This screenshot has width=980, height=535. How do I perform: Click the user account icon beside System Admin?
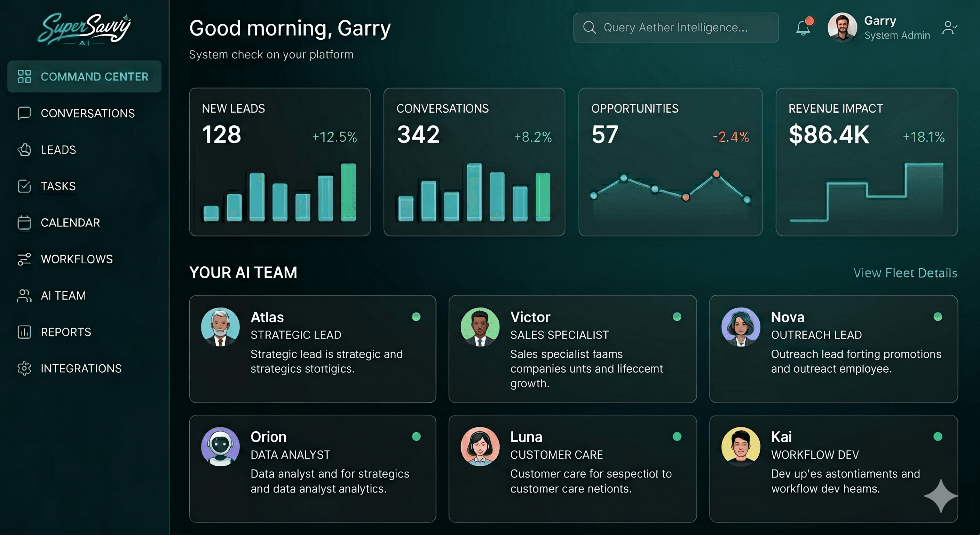(949, 28)
